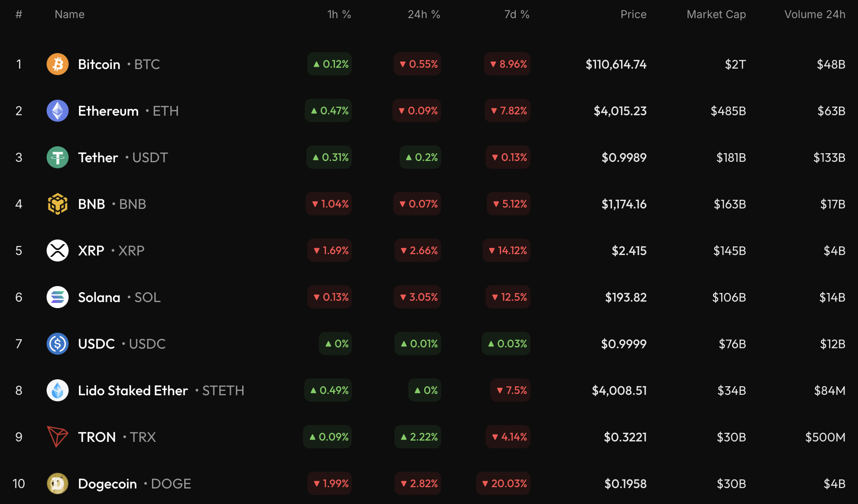Click the Lido Staked Ether icon
This screenshot has width=858, height=504.
(57, 391)
